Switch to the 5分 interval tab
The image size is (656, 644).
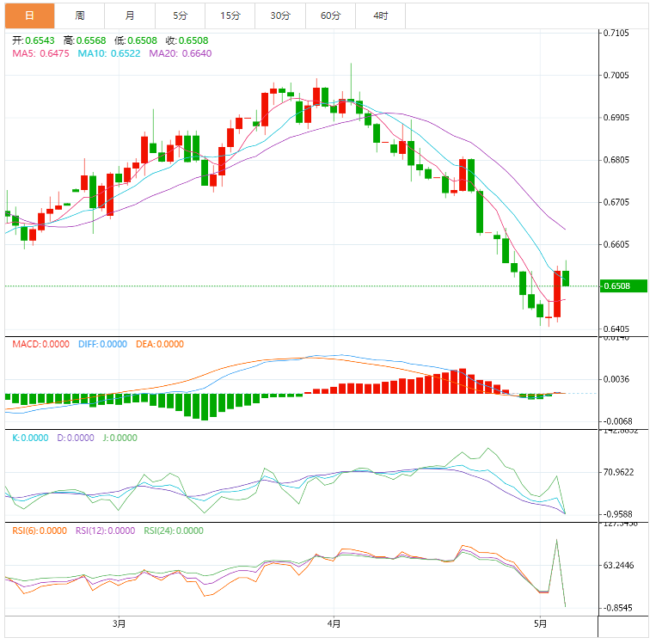pos(180,15)
